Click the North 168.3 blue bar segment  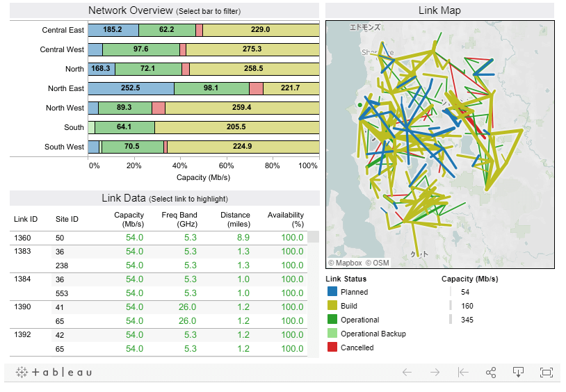coord(102,69)
